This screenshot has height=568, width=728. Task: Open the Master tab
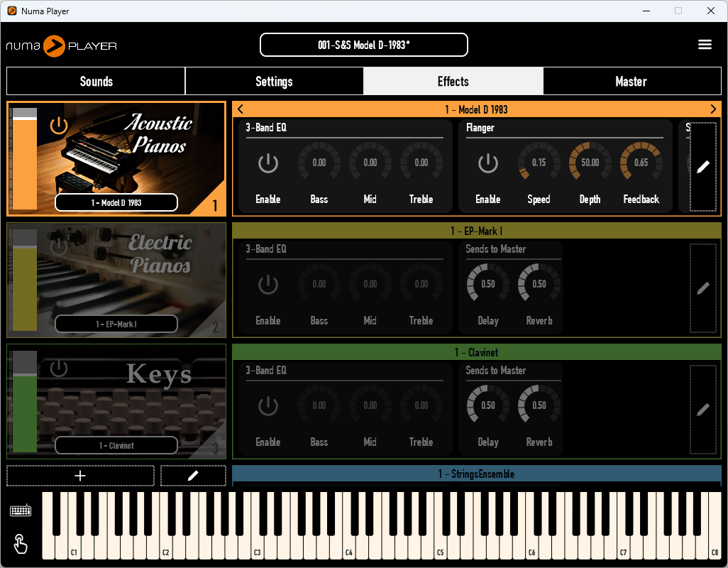pyautogui.click(x=632, y=81)
